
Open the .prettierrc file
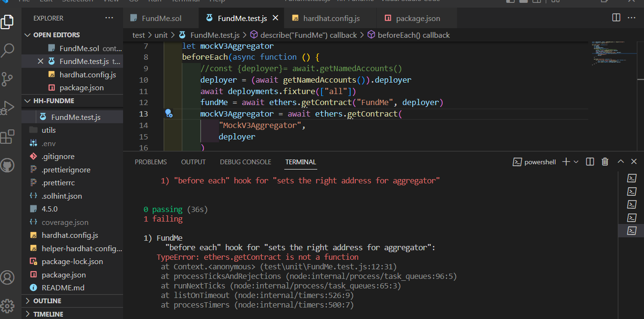[x=72, y=182]
